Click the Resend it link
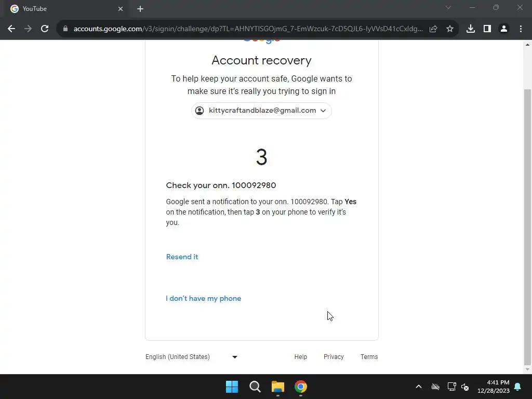 click(182, 257)
